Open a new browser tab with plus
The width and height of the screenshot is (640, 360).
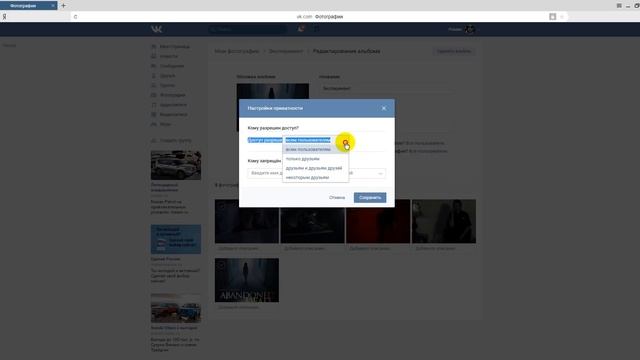63,6
